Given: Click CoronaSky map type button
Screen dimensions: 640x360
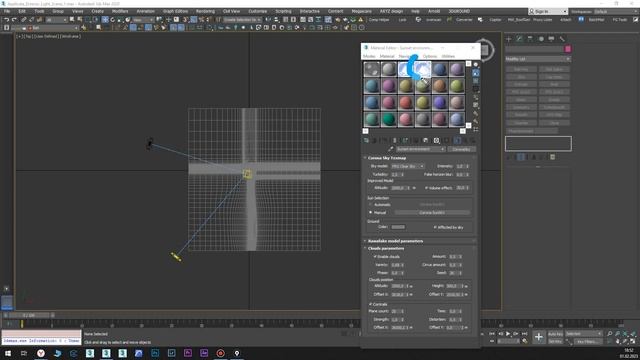Looking at the screenshot, I should click(x=462, y=149).
